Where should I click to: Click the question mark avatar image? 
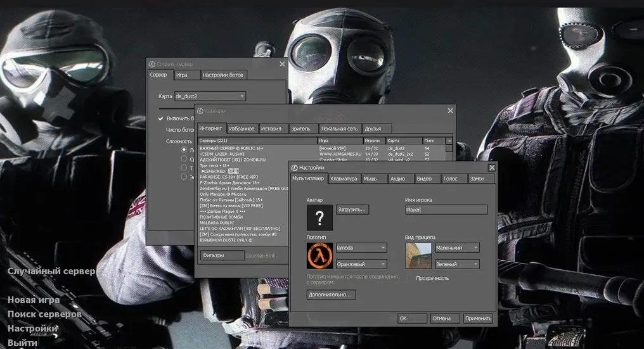[319, 218]
